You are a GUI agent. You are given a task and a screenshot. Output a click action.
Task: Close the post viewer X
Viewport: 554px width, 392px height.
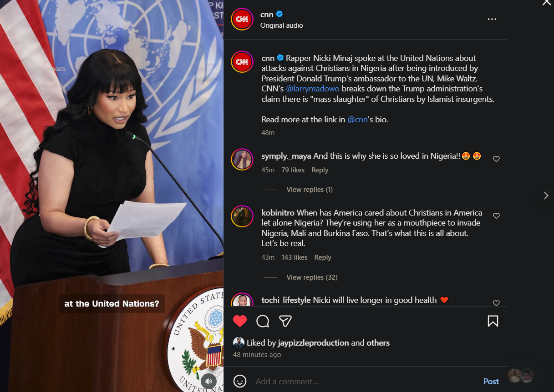click(x=547, y=3)
